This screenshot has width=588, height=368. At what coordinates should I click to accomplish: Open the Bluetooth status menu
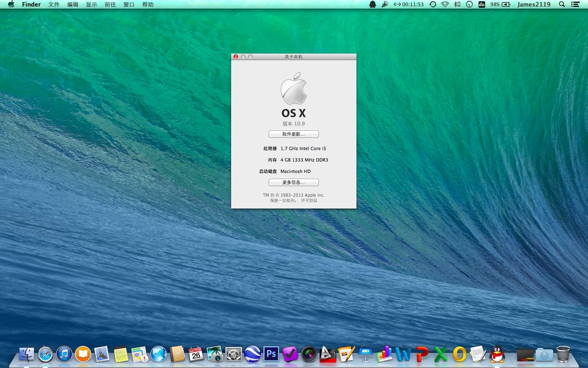coord(457,4)
